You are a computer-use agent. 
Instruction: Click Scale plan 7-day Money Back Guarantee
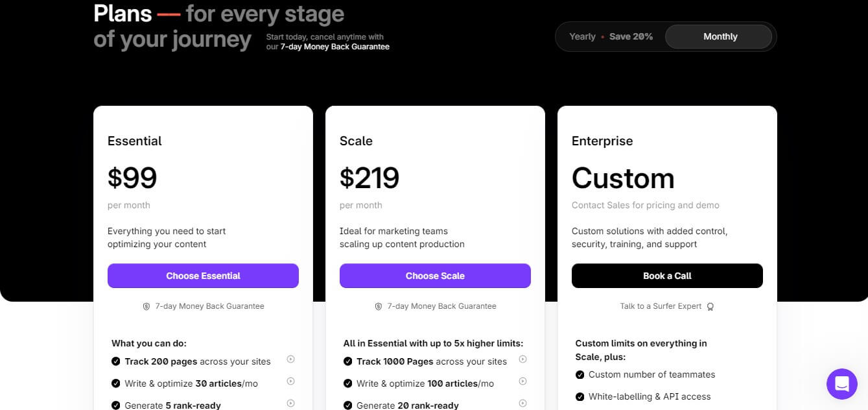[x=441, y=306]
